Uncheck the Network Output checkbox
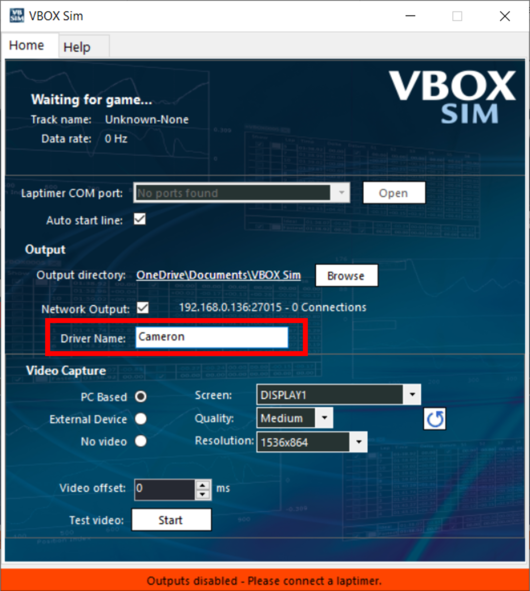This screenshot has height=591, width=530. [143, 308]
